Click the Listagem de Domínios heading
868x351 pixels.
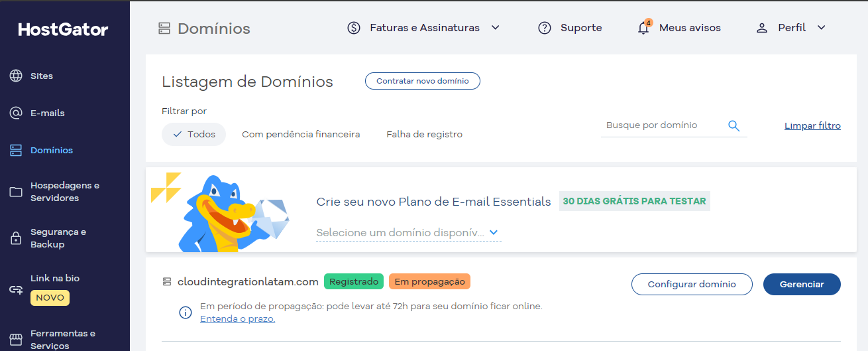pos(247,82)
